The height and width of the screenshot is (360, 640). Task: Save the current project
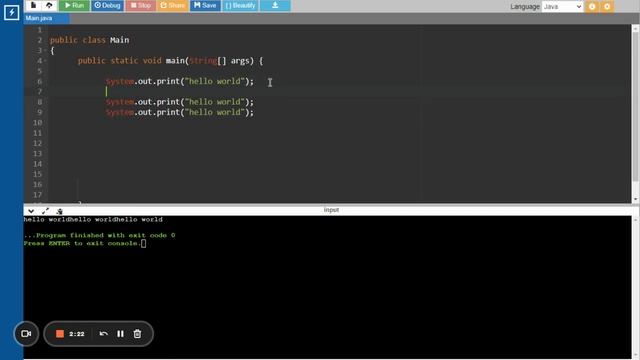[x=205, y=5]
